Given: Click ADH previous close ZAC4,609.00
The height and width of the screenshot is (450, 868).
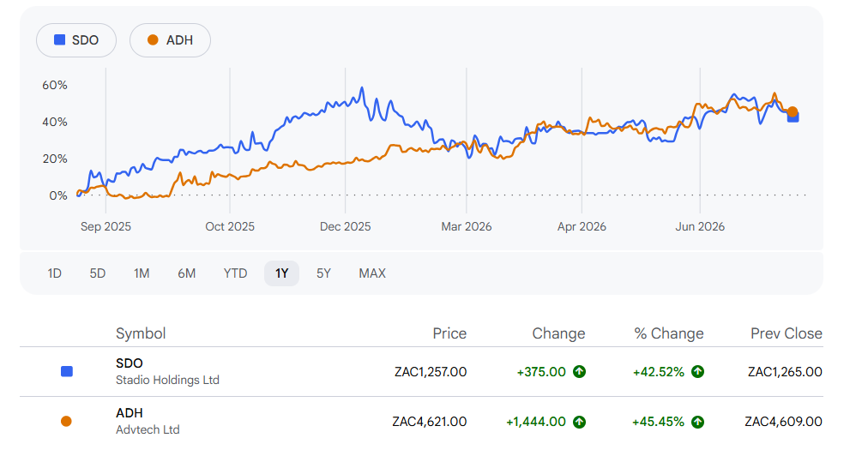Looking at the screenshot, I should (x=783, y=422).
